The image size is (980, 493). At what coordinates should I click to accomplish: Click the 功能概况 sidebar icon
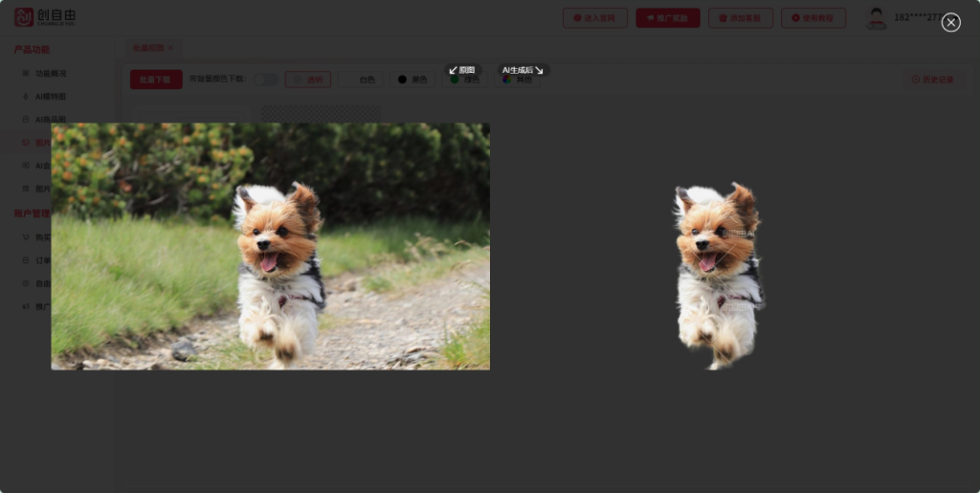click(26, 73)
